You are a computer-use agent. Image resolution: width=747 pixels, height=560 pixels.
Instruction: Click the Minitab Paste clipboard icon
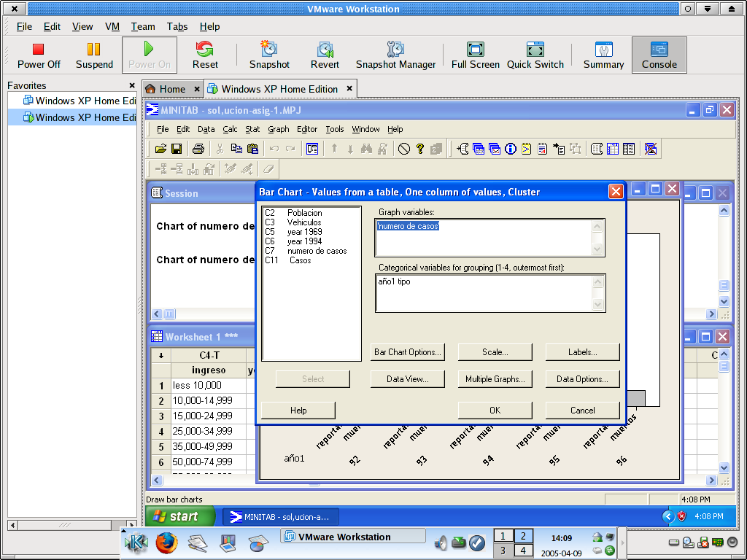tap(252, 149)
